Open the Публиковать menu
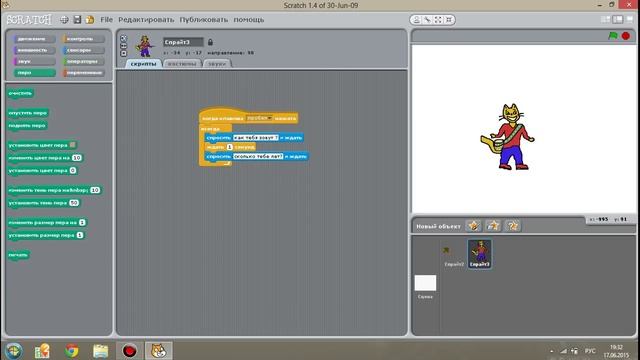 point(204,20)
